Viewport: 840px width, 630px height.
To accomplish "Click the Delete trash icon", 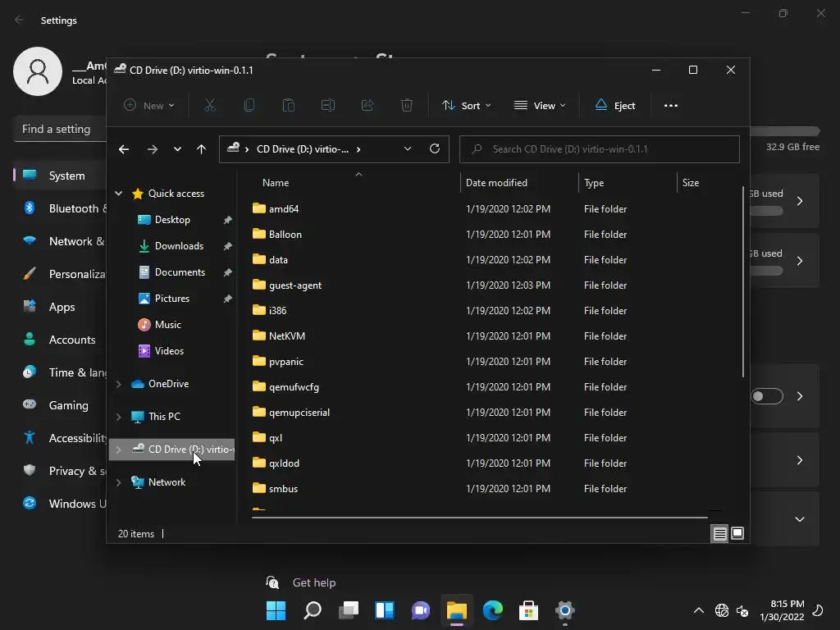I will (407, 106).
